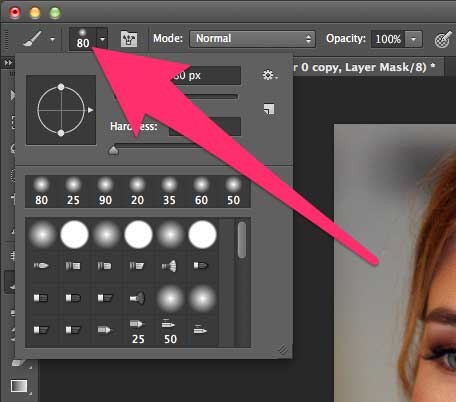
Task: Click the Opacity field showing 100%
Action: [388, 39]
